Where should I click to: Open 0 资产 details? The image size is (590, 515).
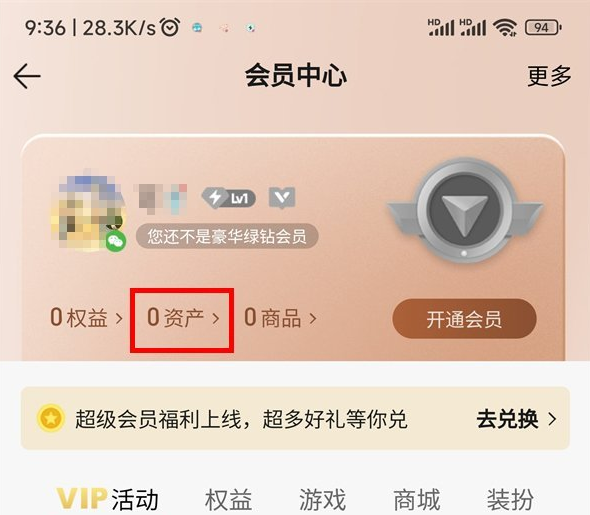pyautogui.click(x=183, y=318)
